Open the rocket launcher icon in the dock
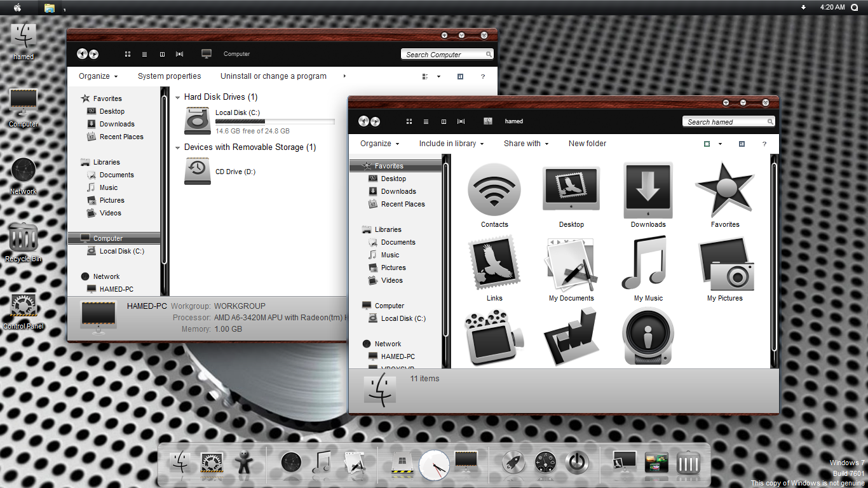Viewport: 868px width, 488px height. coord(513,463)
